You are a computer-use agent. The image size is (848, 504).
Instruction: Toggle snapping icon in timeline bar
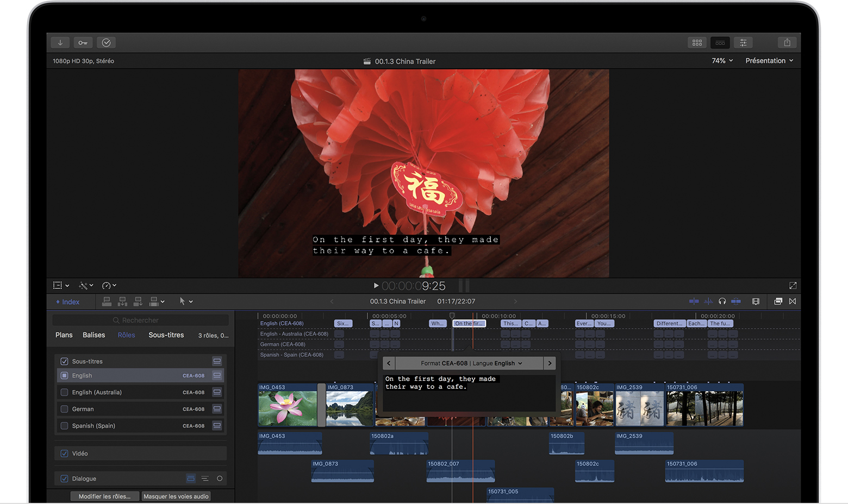point(736,301)
